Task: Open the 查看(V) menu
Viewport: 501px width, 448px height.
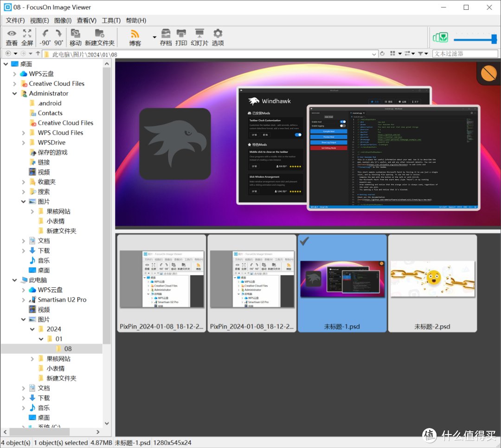Action: point(87,20)
